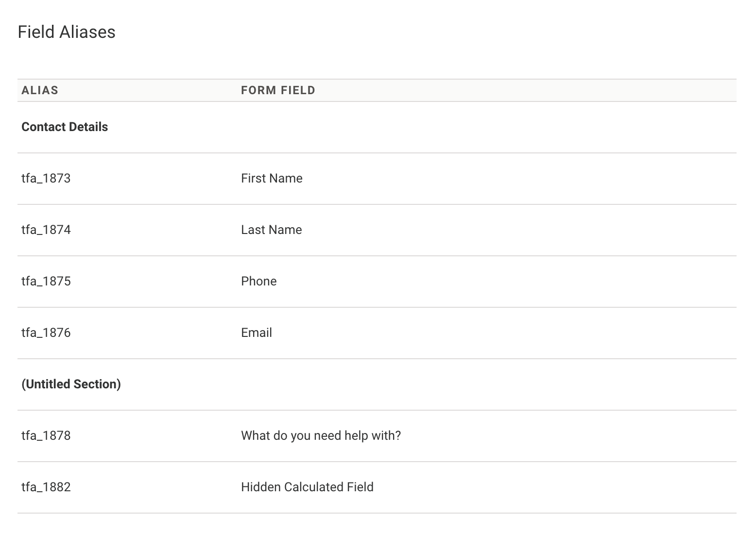Click "What do you need help with?" field
The height and width of the screenshot is (533, 756).
[x=321, y=436]
